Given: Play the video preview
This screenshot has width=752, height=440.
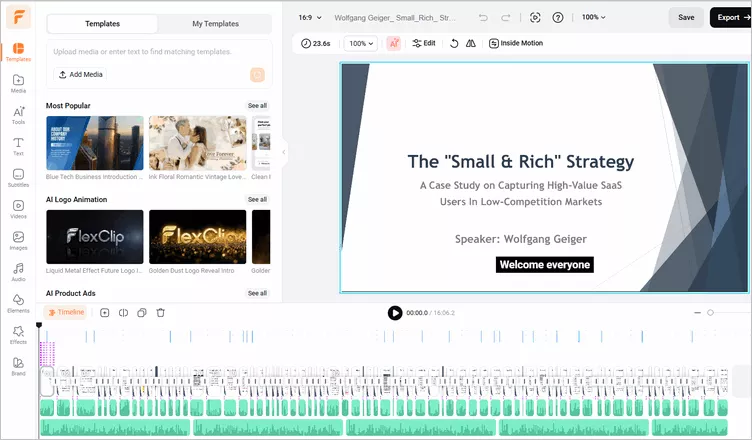Looking at the screenshot, I should pyautogui.click(x=395, y=313).
